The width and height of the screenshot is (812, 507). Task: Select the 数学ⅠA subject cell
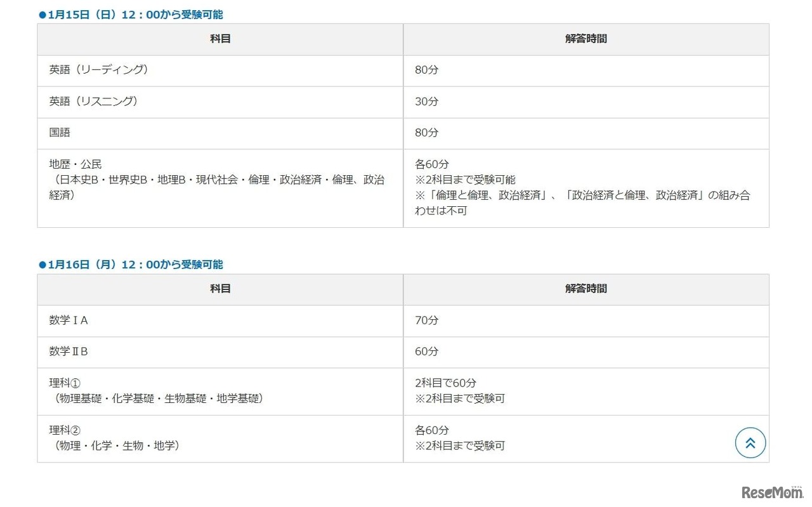pyautogui.click(x=69, y=320)
